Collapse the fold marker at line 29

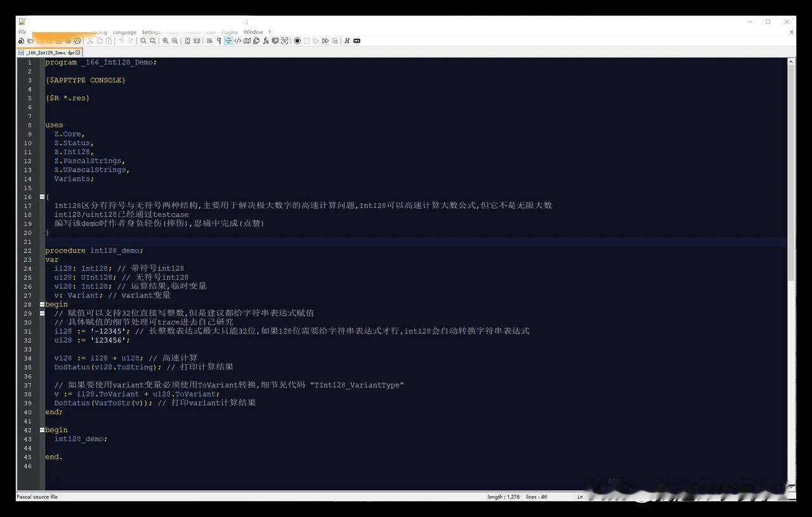coord(42,313)
